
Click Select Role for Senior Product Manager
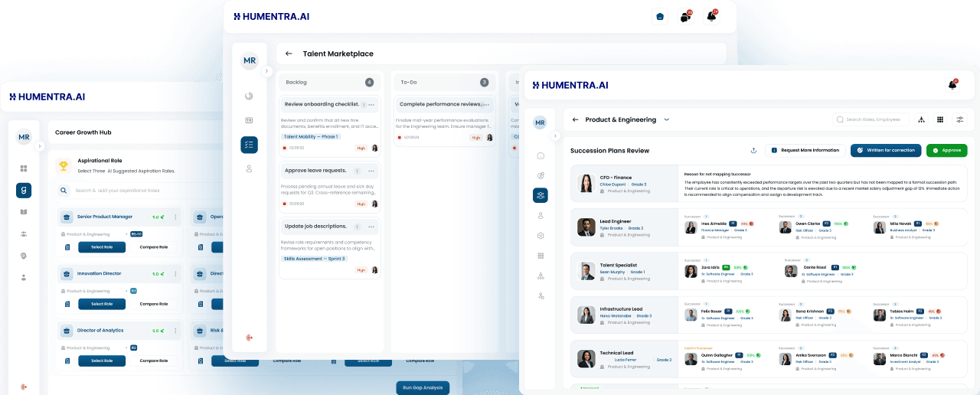point(102,247)
